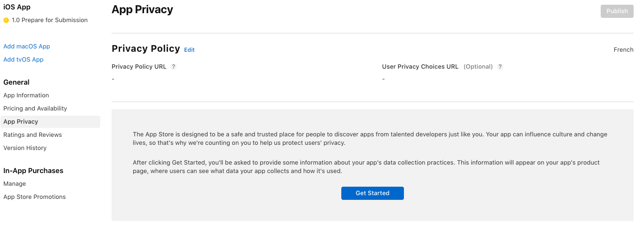Add a macOS App
Viewport: 644px width, 229px height.
27,47
